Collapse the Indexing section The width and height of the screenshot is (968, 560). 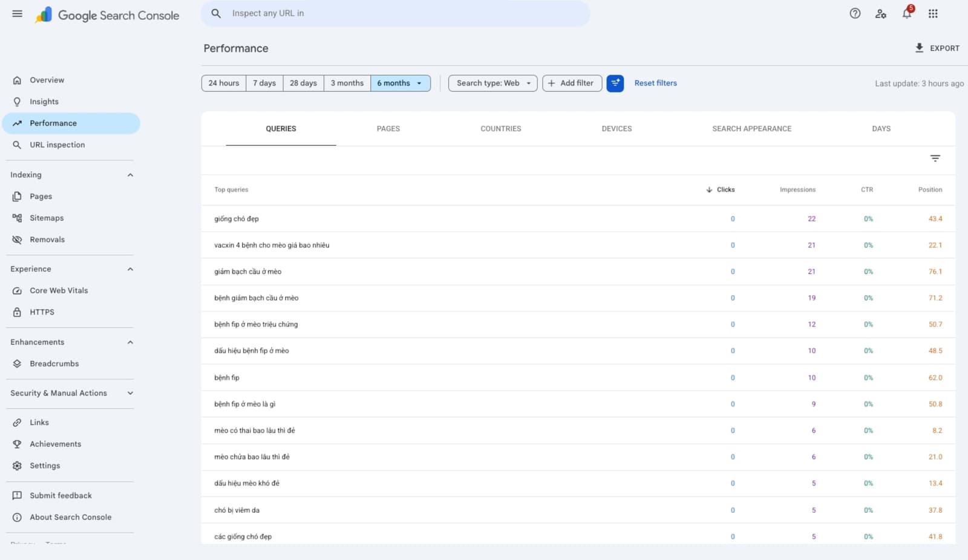point(130,175)
